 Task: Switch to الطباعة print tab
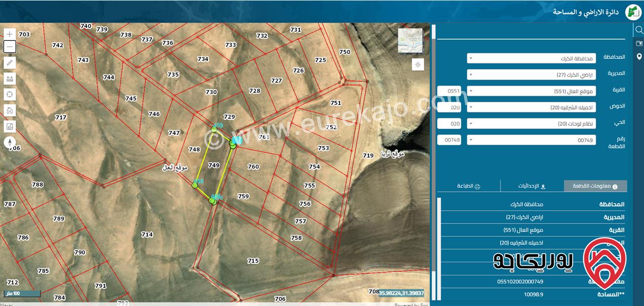click(468, 186)
